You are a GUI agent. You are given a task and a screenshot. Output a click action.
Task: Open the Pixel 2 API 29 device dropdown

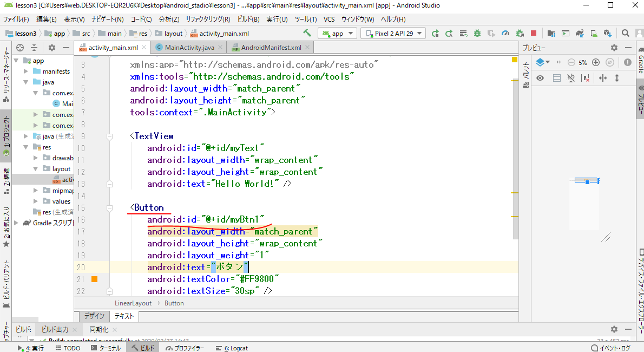(393, 33)
